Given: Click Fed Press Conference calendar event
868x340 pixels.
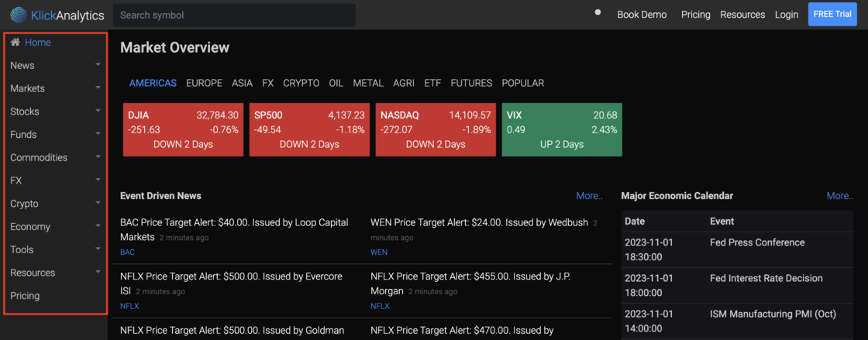Looking at the screenshot, I should [757, 242].
